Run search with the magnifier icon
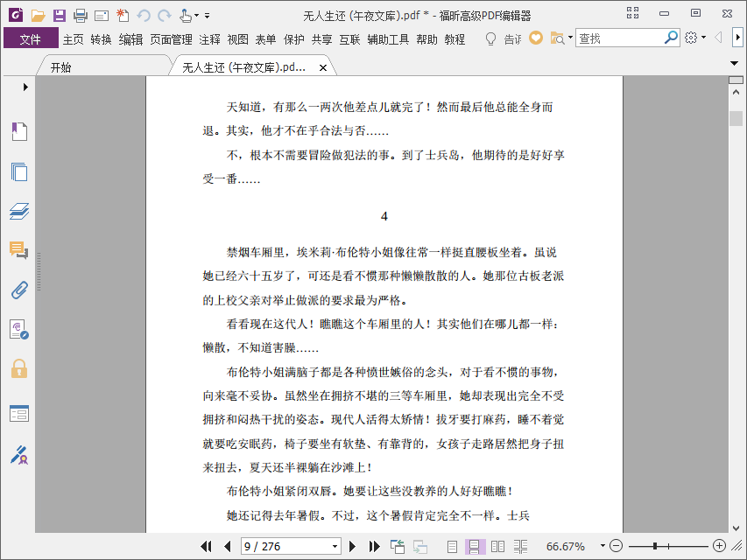This screenshot has width=747, height=560. (x=671, y=37)
